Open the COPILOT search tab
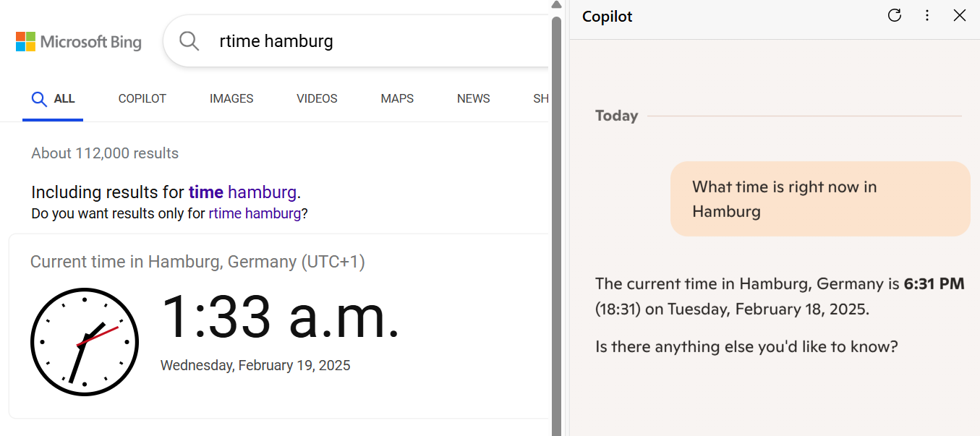 click(142, 99)
